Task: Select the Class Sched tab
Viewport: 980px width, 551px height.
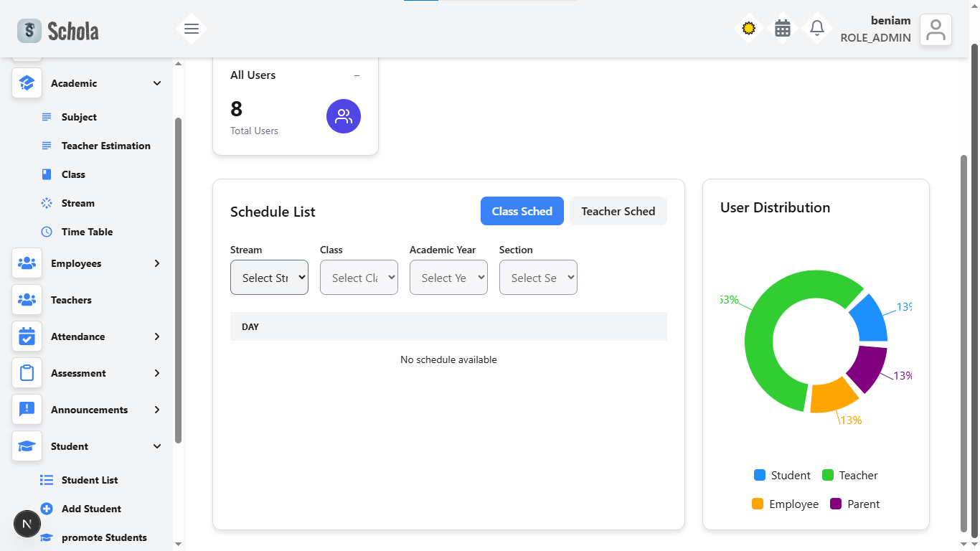Action: click(522, 211)
